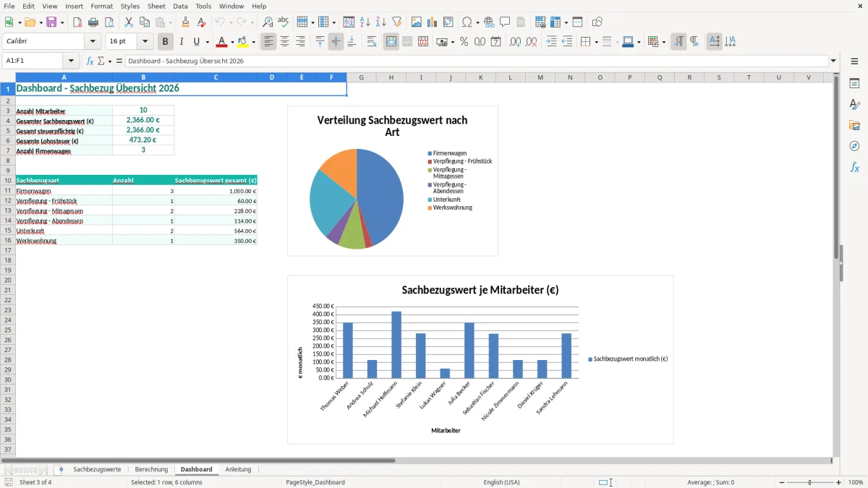
Task: Toggle Wrap Text
Action: 372,42
